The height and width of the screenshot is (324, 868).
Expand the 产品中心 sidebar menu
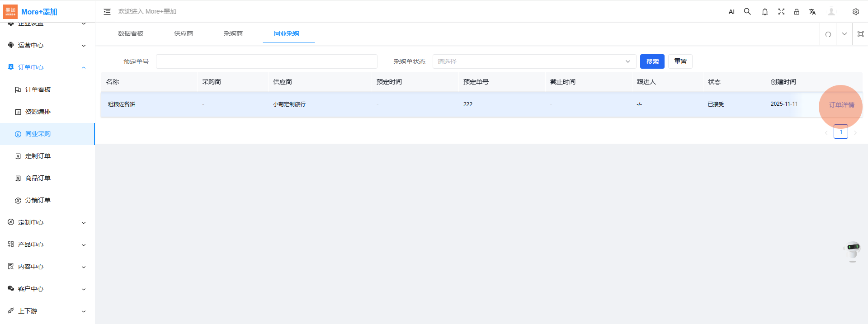(47, 244)
